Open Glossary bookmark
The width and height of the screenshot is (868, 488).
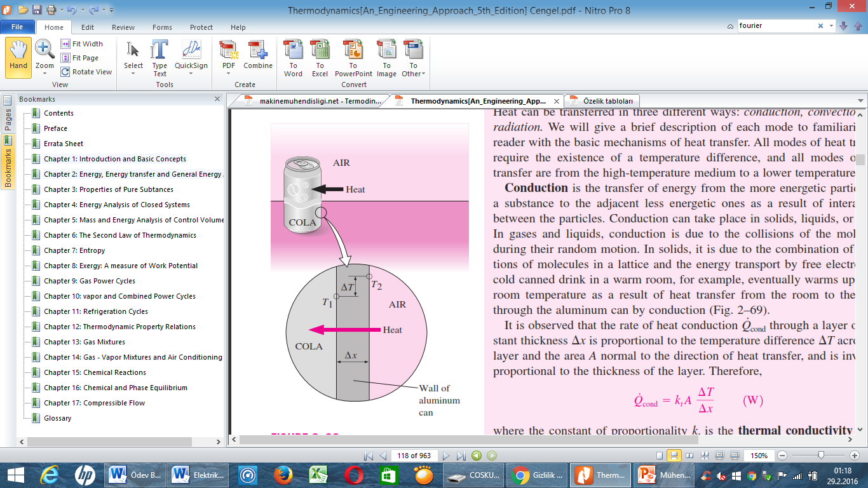57,418
